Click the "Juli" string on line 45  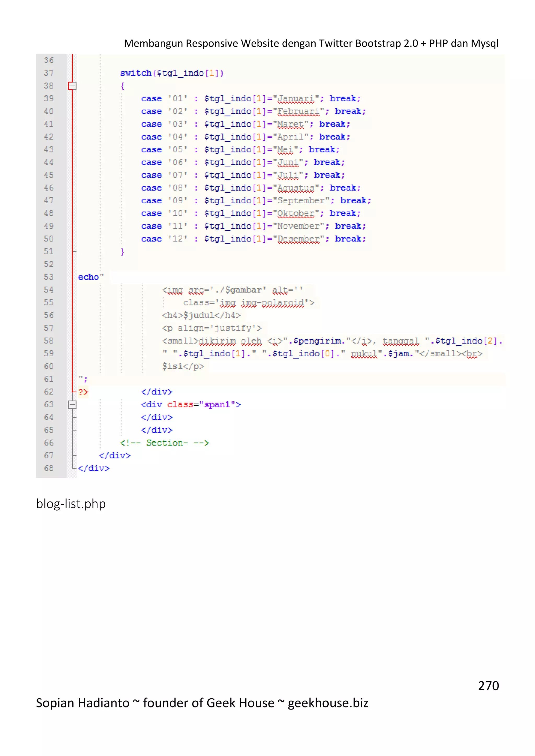288,175
